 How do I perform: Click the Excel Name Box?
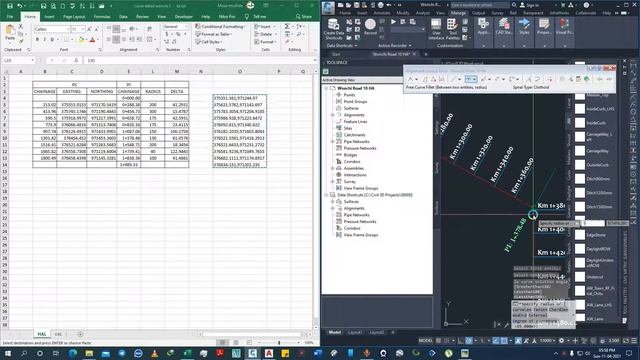tap(19, 60)
